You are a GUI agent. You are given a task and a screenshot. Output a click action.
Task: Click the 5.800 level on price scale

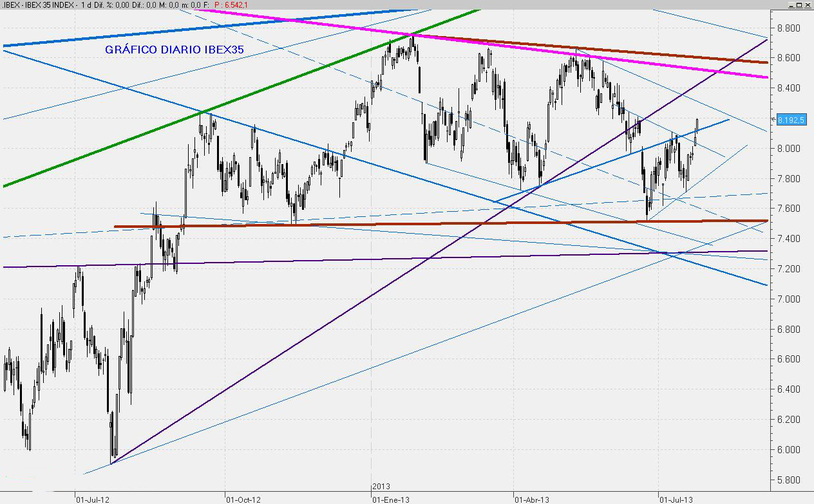click(x=788, y=480)
